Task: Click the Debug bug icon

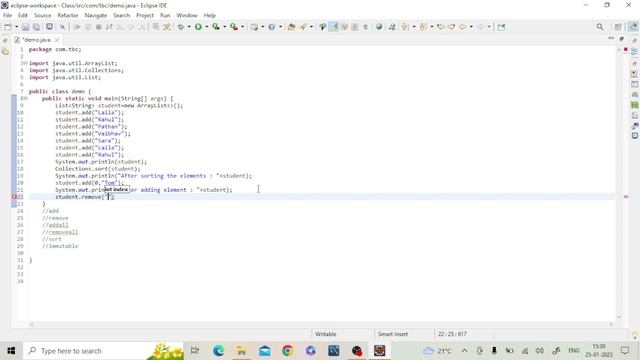Action: pyautogui.click(x=180, y=27)
